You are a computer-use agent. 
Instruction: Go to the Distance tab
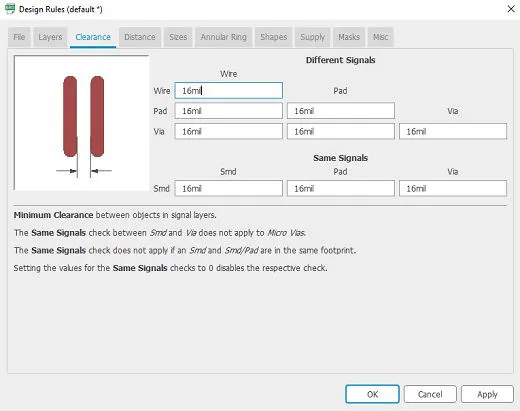tap(140, 37)
